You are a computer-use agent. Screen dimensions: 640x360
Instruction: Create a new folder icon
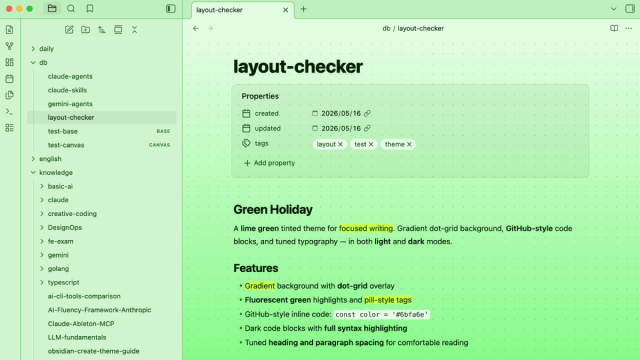(85, 29)
